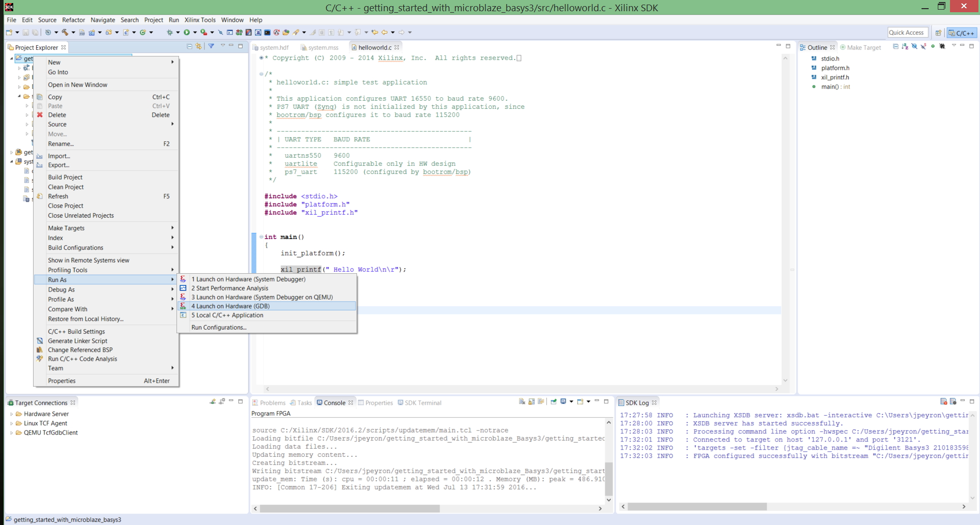The image size is (980, 525).
Task: Open Run Configurations... entry
Action: tap(219, 328)
